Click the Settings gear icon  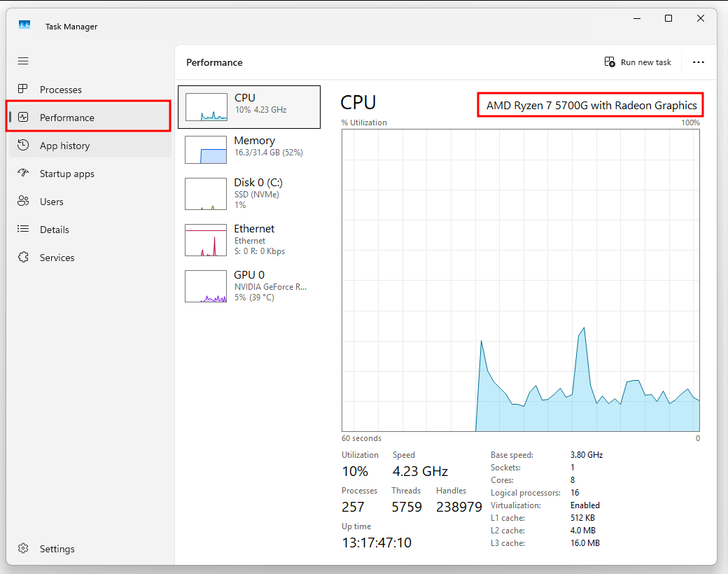23,549
